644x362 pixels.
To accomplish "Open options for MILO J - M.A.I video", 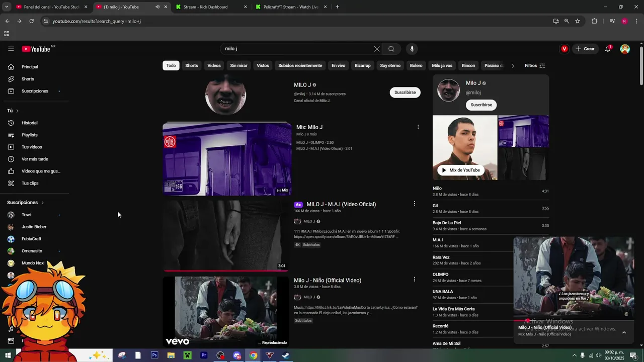I will pos(414,204).
